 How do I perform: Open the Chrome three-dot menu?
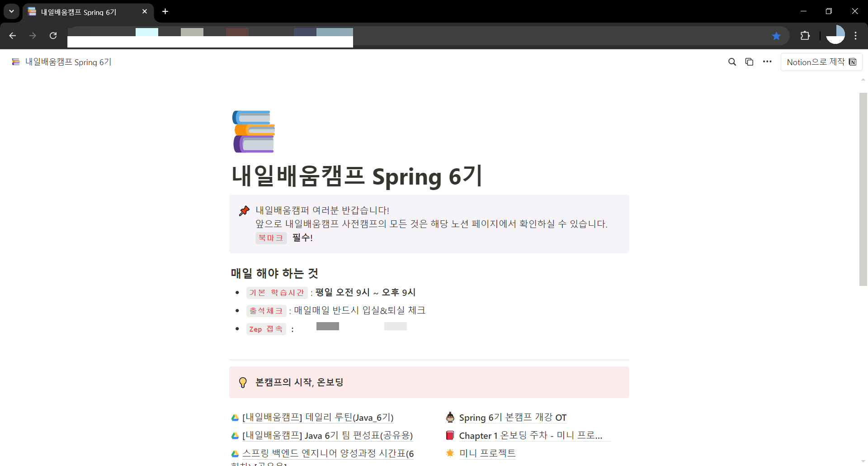tap(856, 36)
